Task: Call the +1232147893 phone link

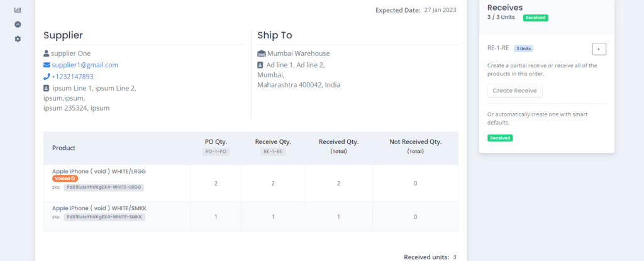Action: [73, 77]
